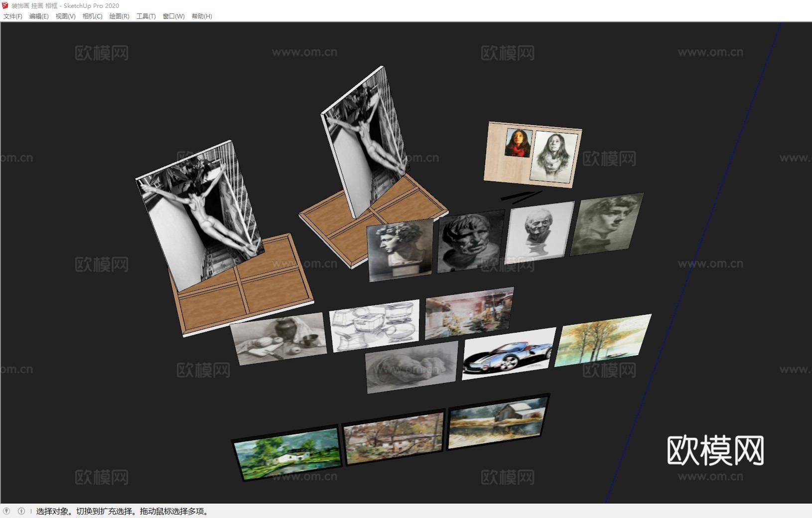
Task: Open the 窗口(W) menu
Action: [x=173, y=16]
